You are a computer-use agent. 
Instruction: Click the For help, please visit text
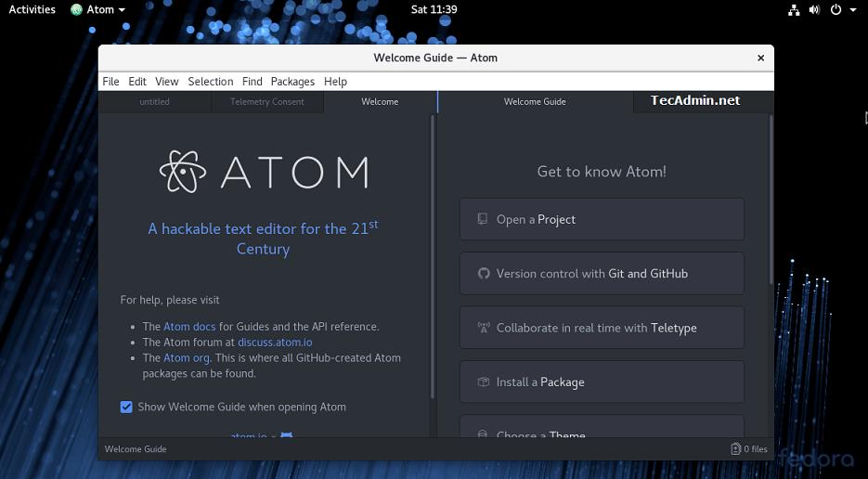(170, 300)
